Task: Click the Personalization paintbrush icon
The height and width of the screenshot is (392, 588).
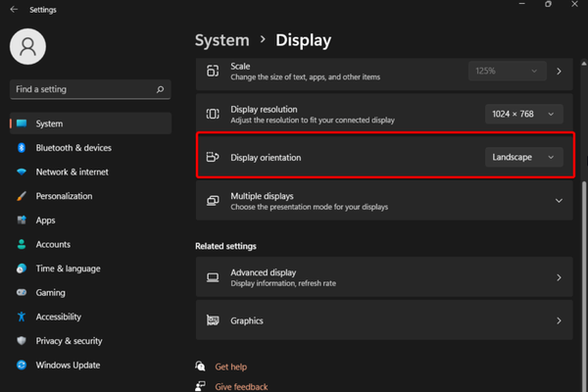Action: coord(22,196)
